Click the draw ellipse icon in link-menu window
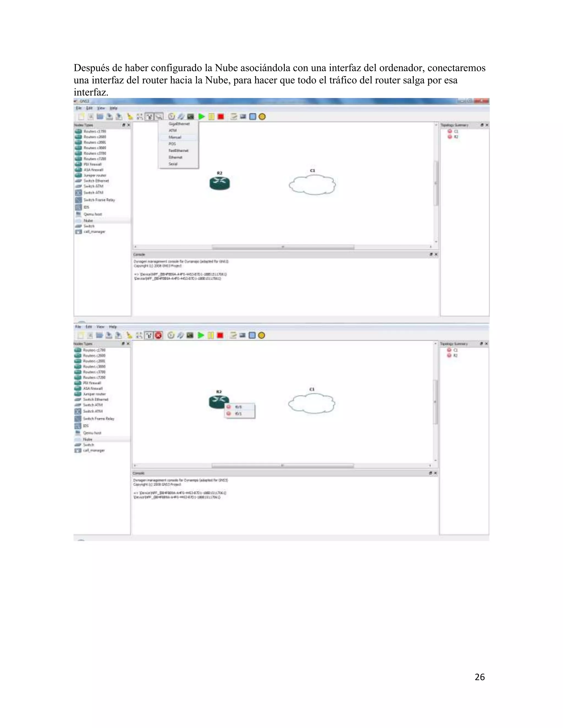This screenshot has height=728, width=563. [x=262, y=117]
